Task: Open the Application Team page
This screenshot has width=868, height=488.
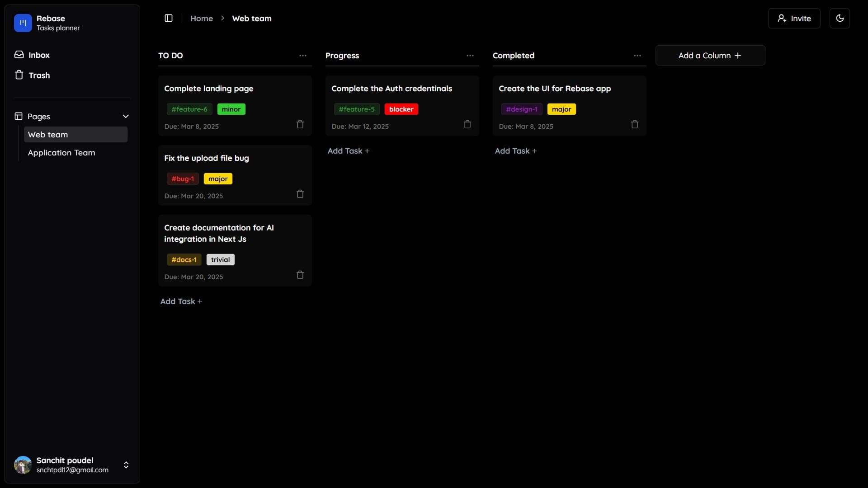Action: tap(62, 153)
